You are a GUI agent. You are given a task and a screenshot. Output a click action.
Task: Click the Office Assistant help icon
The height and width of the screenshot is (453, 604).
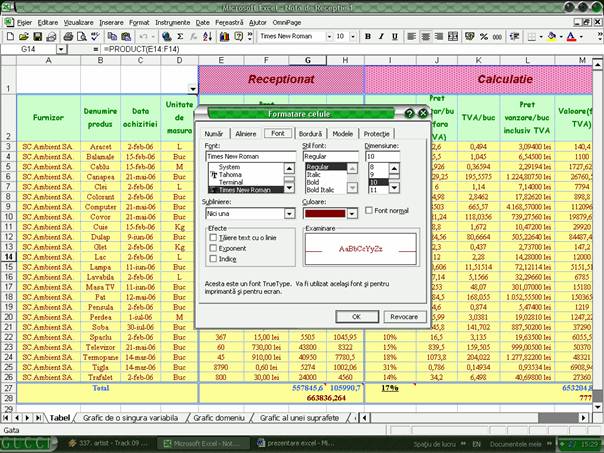[x=239, y=37]
